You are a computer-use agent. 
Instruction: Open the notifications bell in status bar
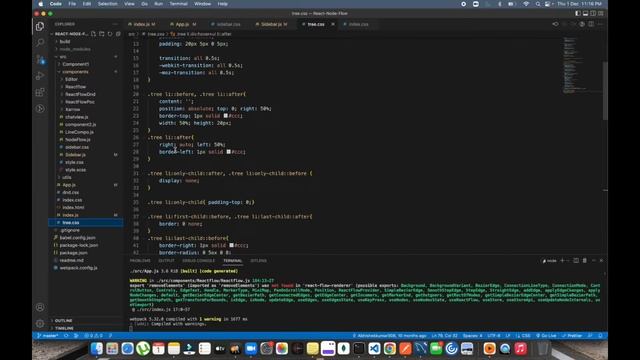[x=600, y=336]
